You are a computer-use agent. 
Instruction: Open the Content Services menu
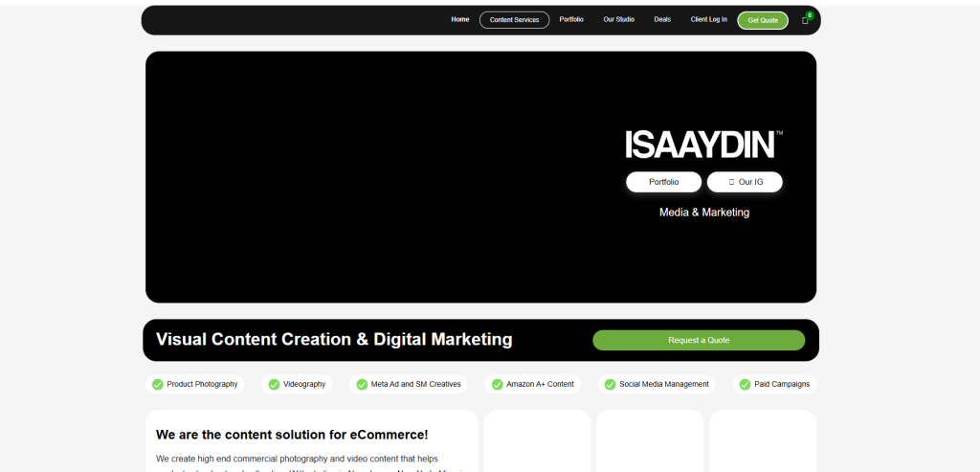pyautogui.click(x=514, y=20)
